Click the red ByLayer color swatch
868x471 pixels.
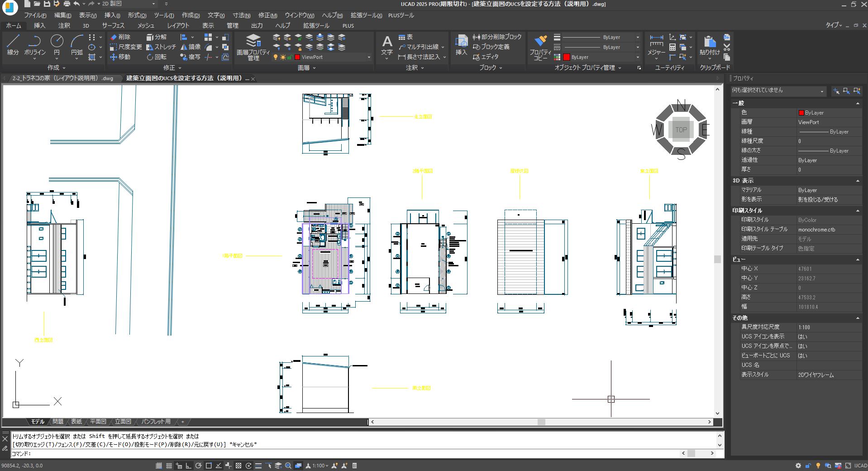click(566, 58)
